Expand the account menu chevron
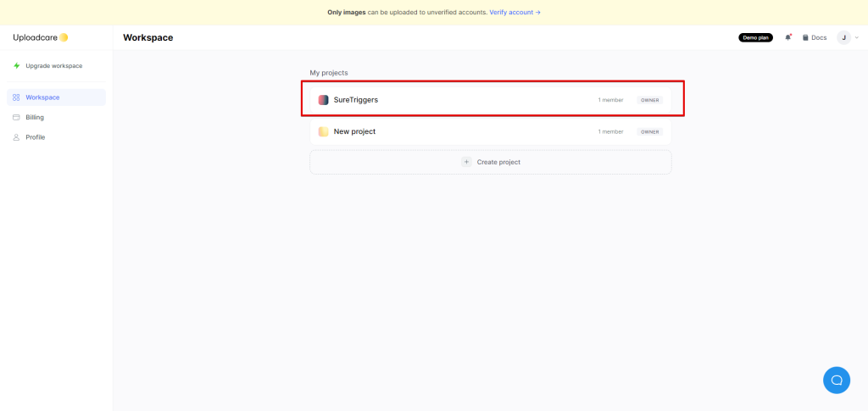 858,37
